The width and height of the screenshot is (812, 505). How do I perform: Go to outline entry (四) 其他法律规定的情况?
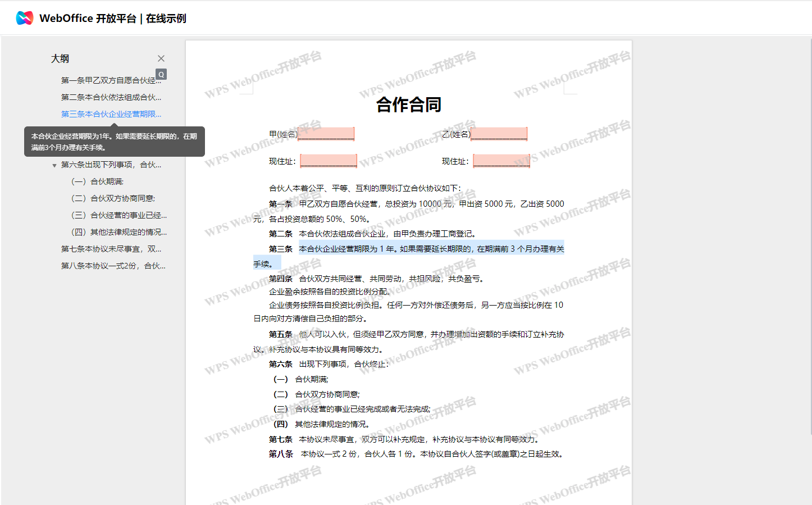pos(119,232)
